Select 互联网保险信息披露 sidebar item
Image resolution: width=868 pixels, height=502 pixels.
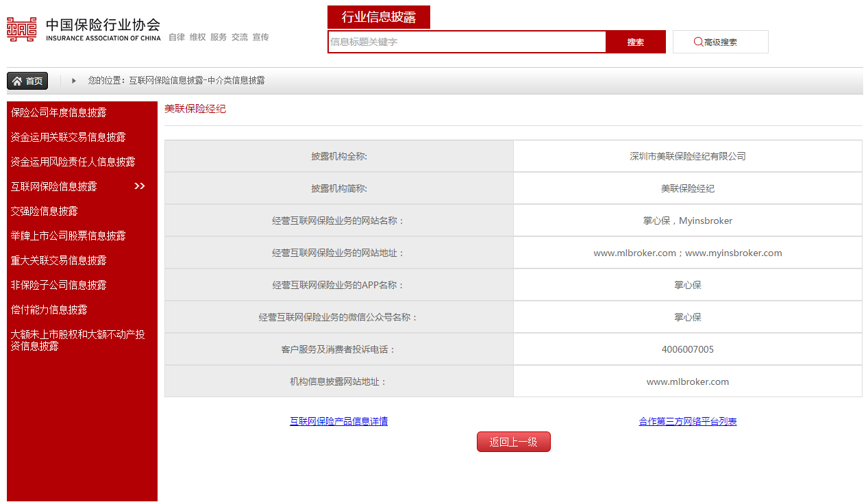point(54,186)
